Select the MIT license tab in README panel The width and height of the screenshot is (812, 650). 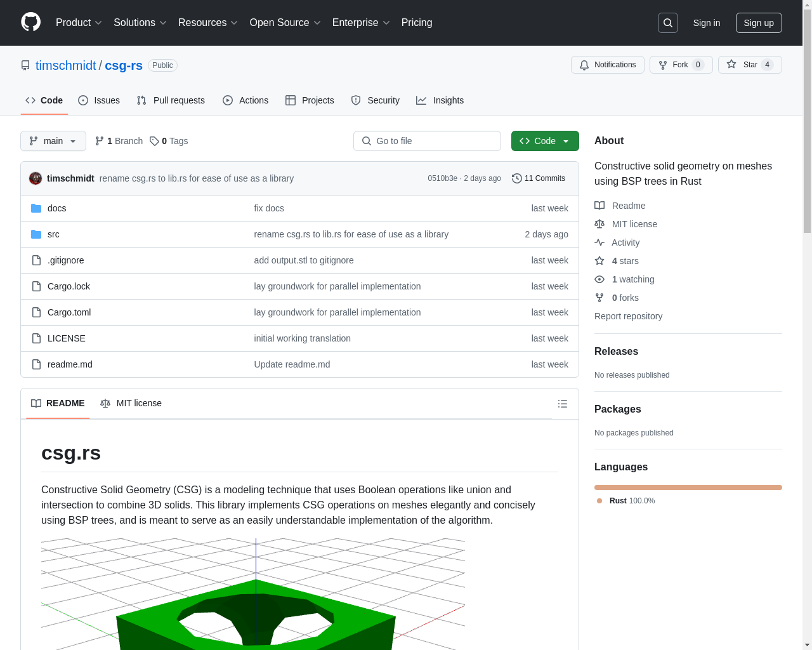pos(131,404)
